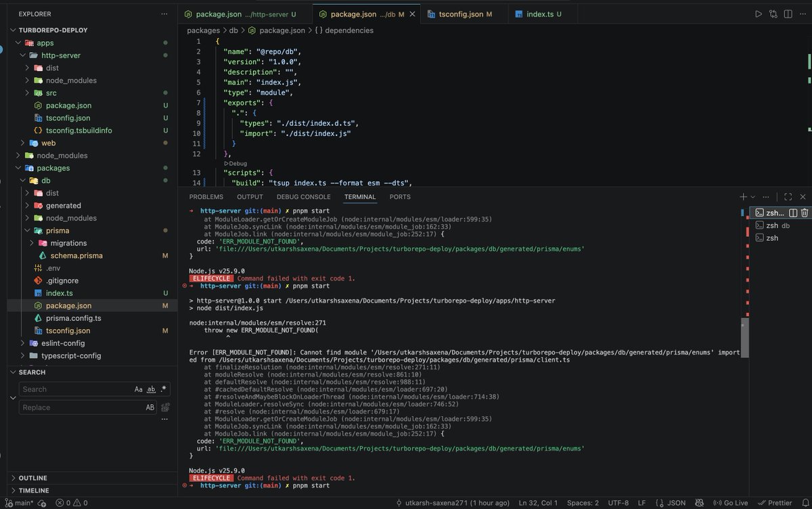Create a new terminal with plus icon
812x509 pixels.
(743, 196)
